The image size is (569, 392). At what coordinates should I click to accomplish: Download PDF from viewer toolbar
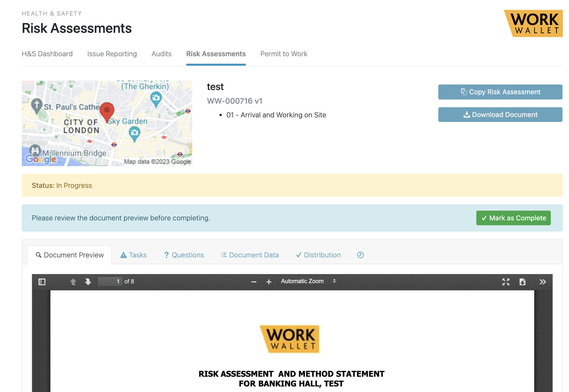[x=522, y=282]
